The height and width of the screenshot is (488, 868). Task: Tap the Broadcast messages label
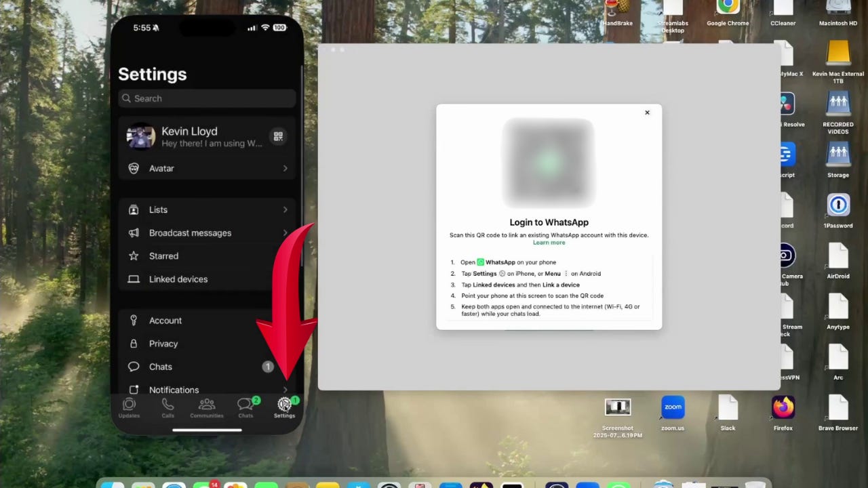click(x=190, y=233)
